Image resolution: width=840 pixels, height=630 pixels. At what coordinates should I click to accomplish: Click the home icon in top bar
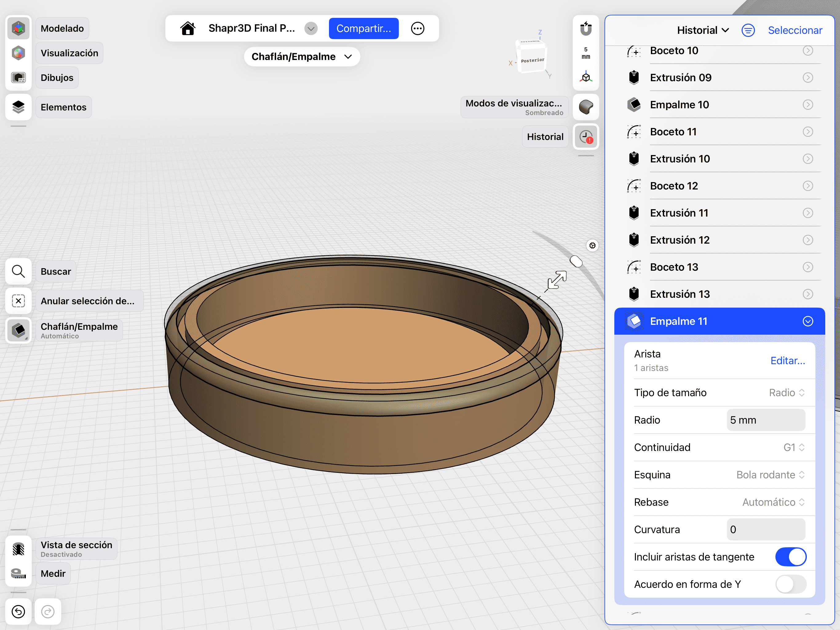[188, 29]
